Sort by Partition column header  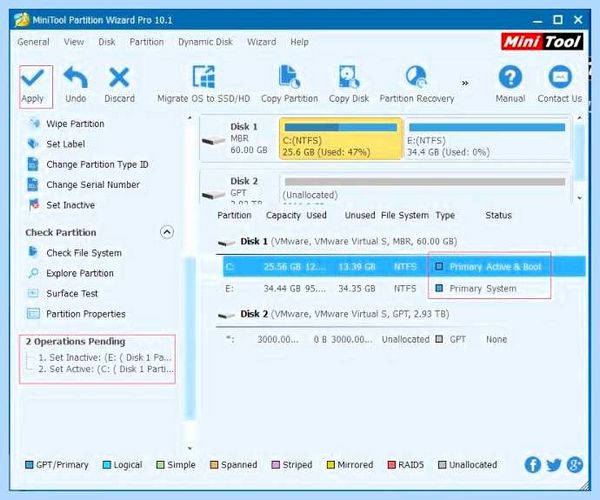234,215
